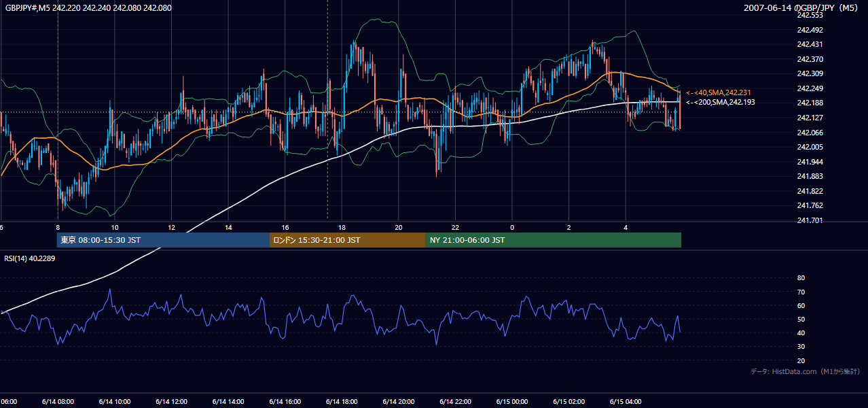
Task: Click the 6/15 00:00 date label
Action: pyautogui.click(x=511, y=402)
